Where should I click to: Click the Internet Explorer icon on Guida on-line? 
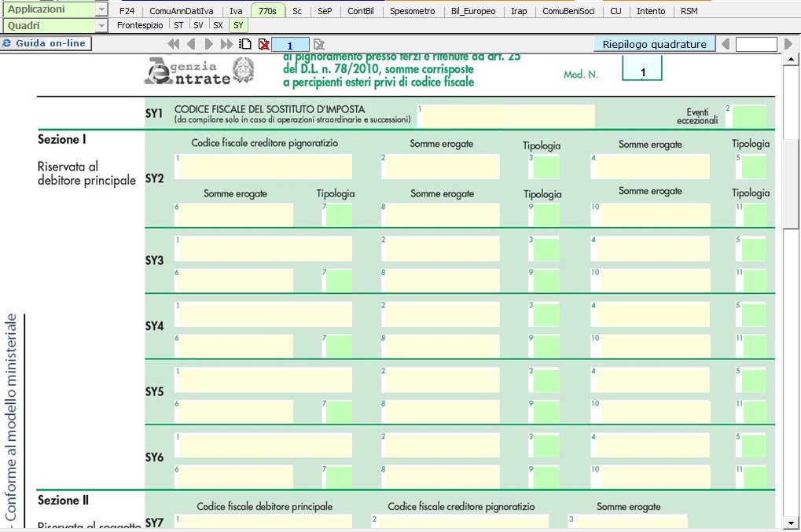(x=6, y=43)
